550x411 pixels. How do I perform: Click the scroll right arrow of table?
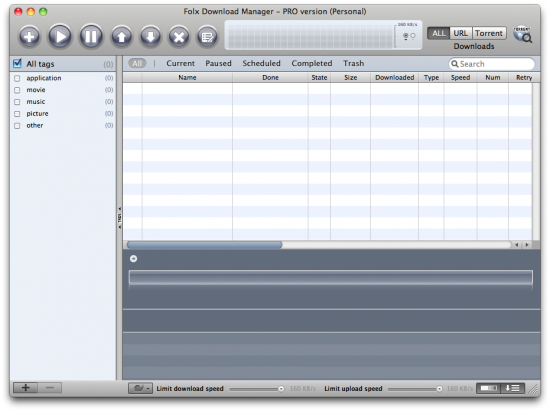[527, 245]
